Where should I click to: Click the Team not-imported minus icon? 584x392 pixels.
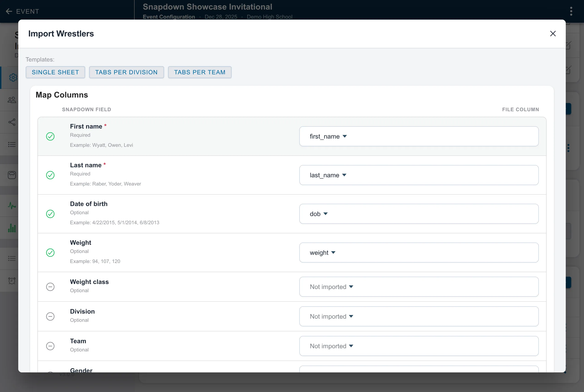pos(50,346)
